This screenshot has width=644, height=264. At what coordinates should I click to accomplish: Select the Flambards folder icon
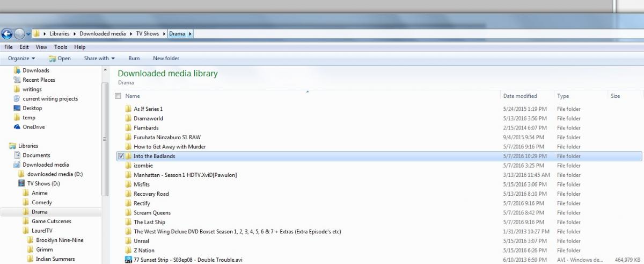(x=128, y=128)
